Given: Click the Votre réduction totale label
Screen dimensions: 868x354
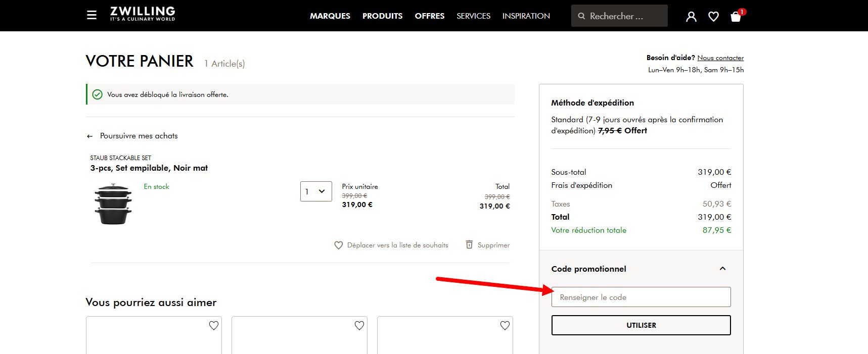Looking at the screenshot, I should (588, 230).
